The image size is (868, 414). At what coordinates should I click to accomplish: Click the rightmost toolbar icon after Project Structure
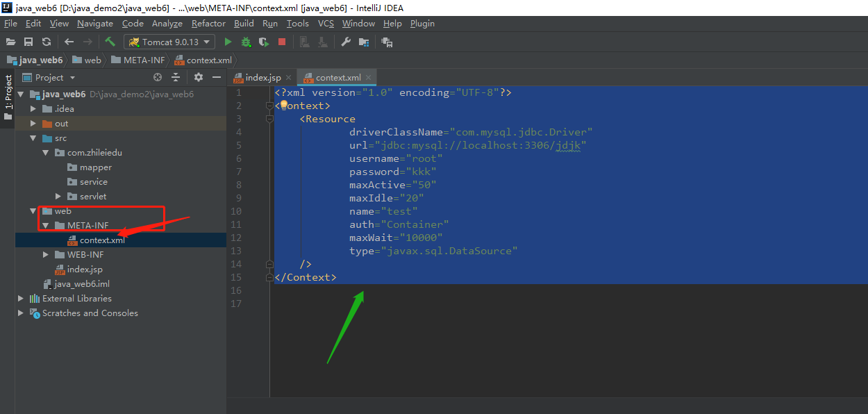(387, 42)
